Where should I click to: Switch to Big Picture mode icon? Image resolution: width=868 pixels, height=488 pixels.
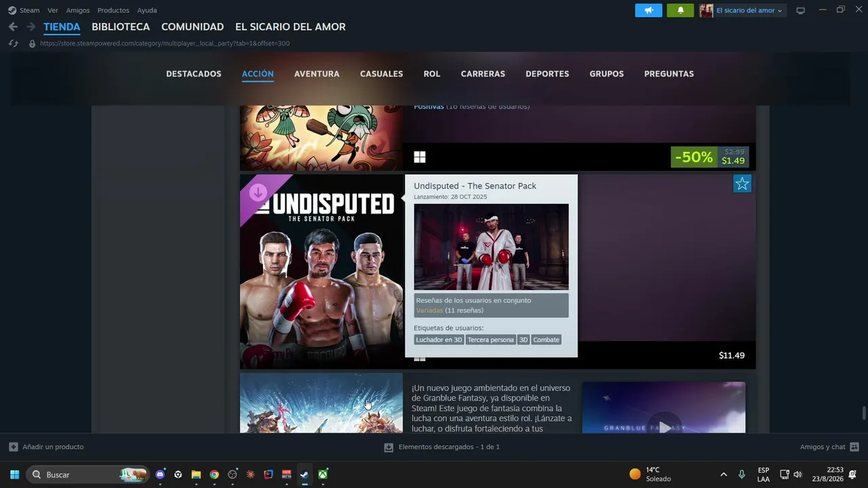point(801,10)
